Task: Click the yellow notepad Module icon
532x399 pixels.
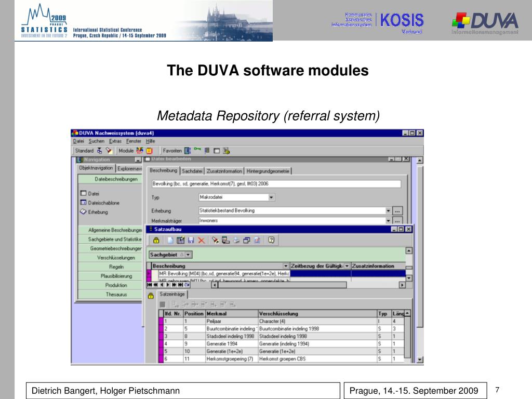Action: point(149,151)
